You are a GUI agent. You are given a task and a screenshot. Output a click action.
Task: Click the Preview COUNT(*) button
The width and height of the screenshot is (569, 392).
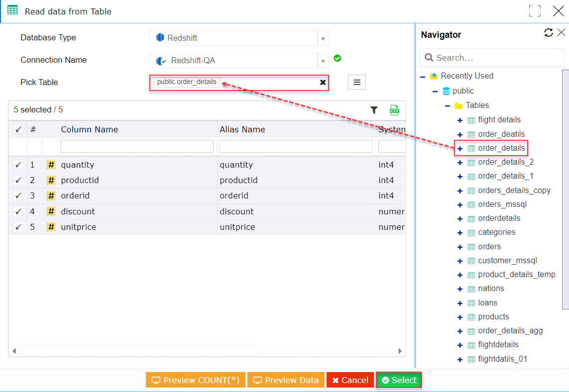(196, 380)
